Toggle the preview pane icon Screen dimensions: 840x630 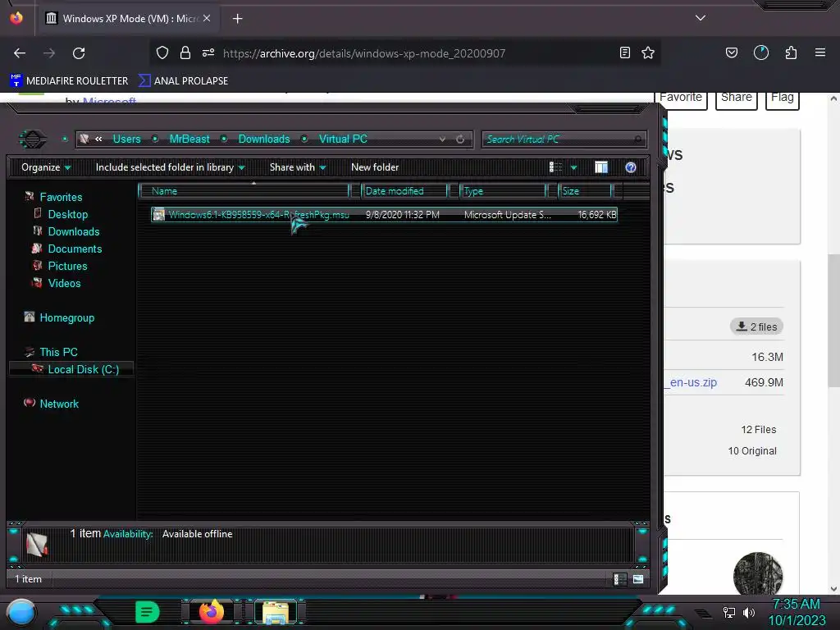[x=601, y=167]
